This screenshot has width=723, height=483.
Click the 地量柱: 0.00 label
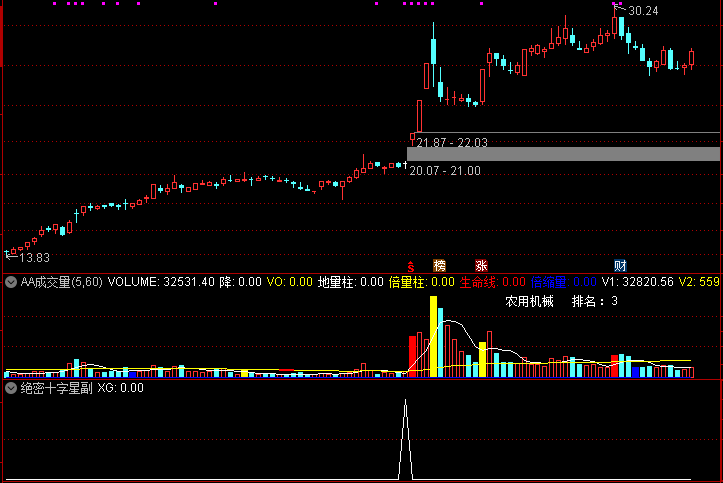coord(350,282)
